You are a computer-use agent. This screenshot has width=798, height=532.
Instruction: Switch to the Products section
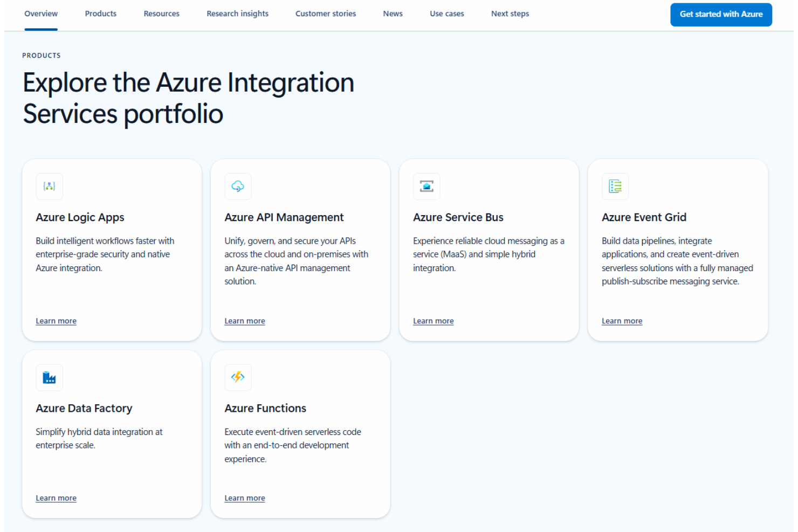(x=100, y=13)
